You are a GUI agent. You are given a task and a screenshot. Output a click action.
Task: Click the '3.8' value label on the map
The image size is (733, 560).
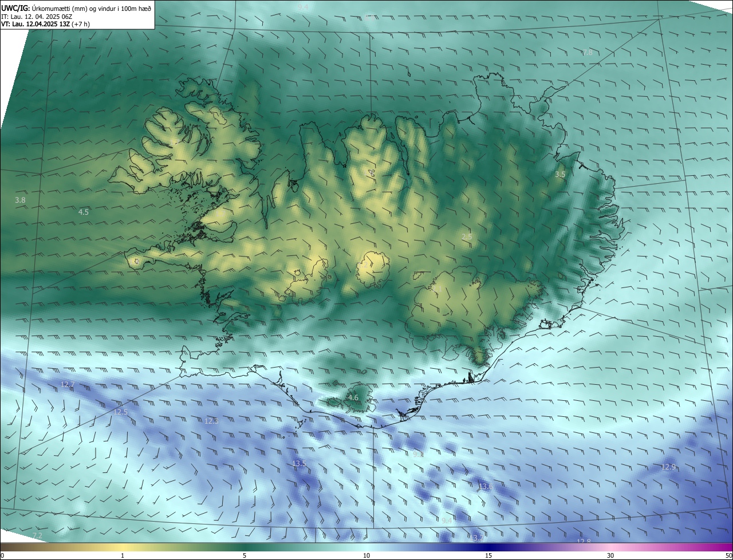click(x=20, y=200)
